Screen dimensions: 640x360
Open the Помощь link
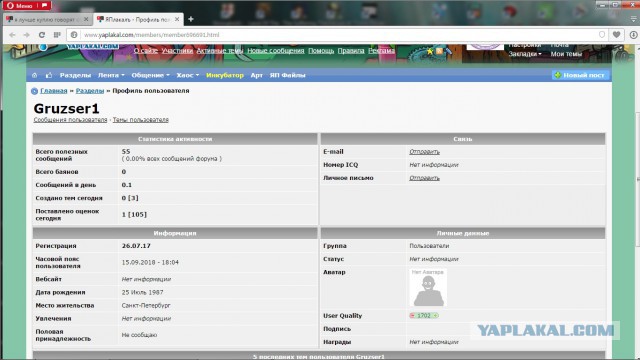[321, 51]
